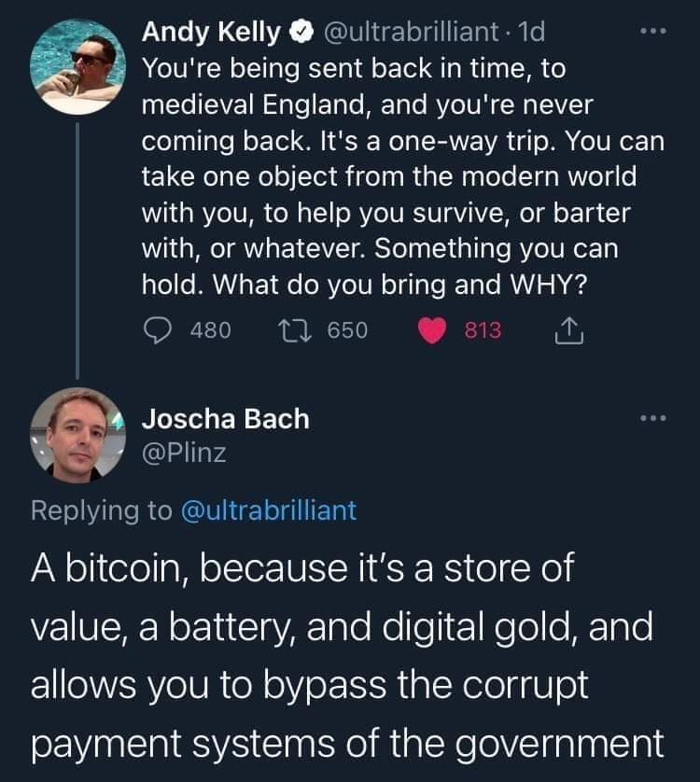
Task: Open the medieval England tweet text
Action: (x=403, y=176)
